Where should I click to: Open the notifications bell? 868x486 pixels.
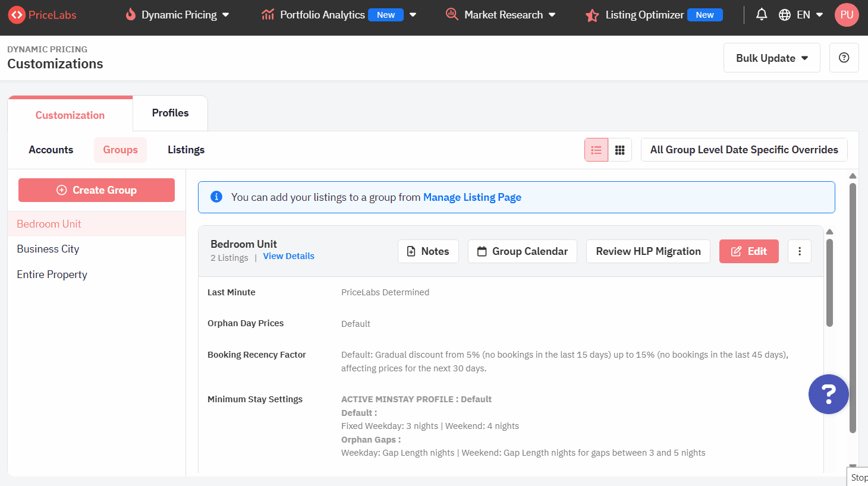[x=761, y=15]
